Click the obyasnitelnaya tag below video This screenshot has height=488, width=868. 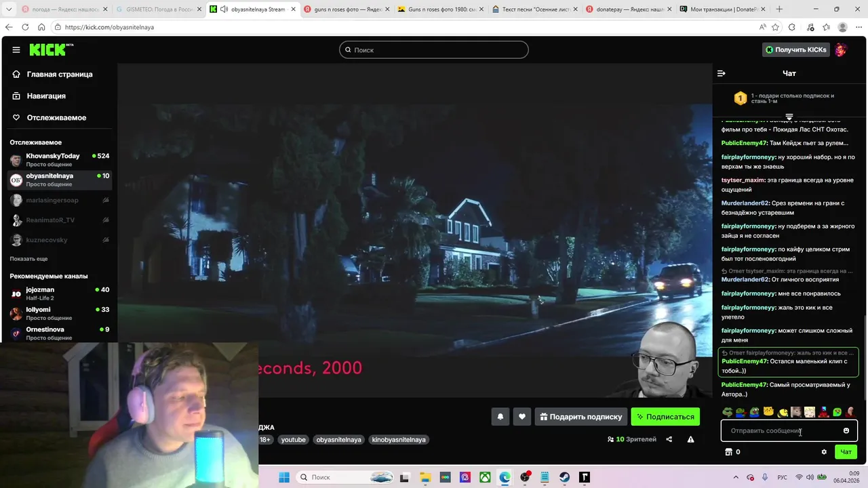click(338, 440)
